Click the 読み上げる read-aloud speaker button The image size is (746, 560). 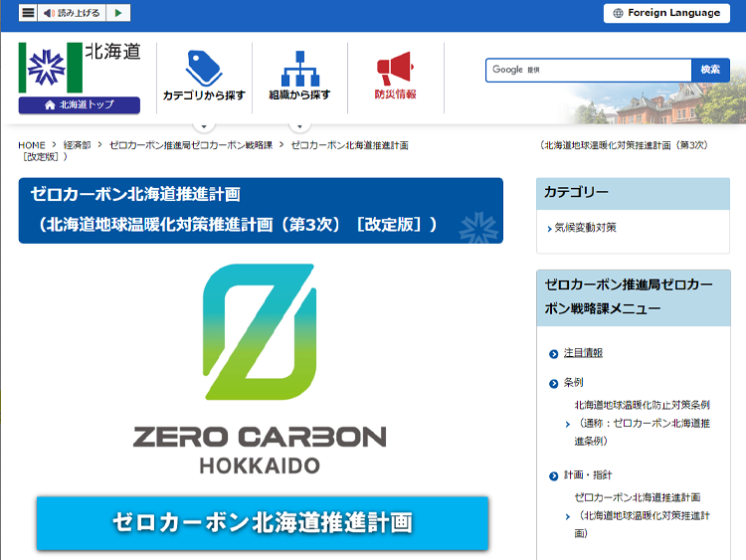[x=71, y=13]
